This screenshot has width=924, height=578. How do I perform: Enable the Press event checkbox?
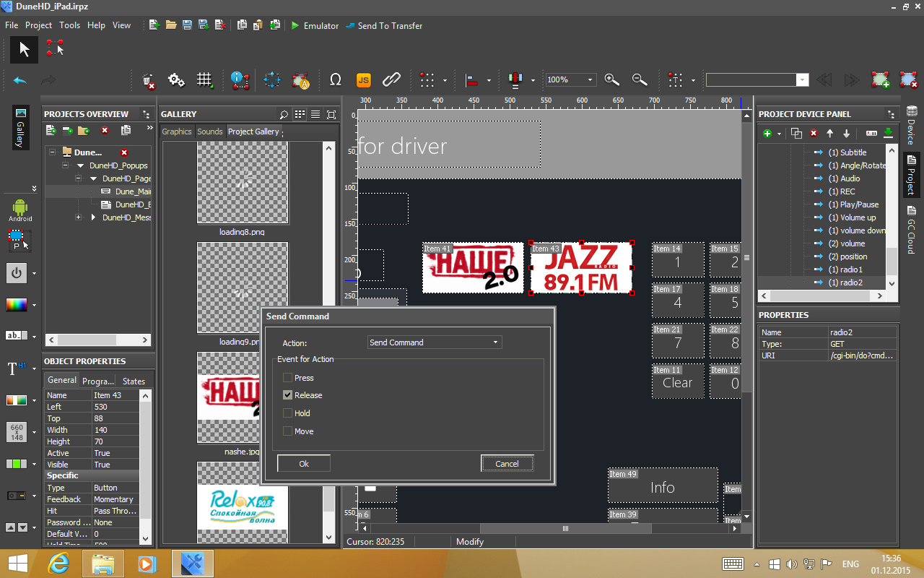coord(288,377)
